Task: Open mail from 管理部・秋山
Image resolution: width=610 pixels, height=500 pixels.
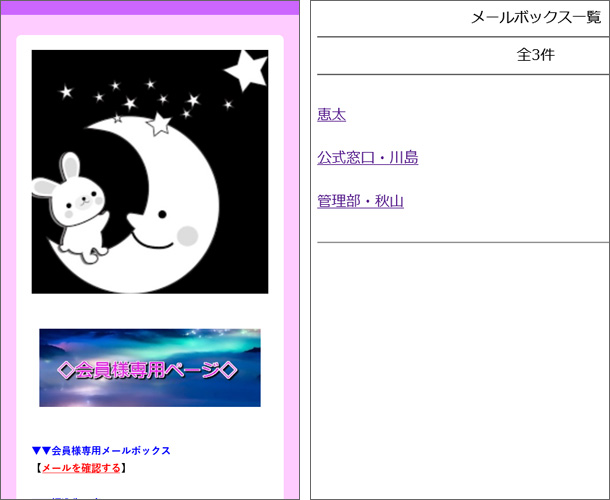Action: pos(360,202)
